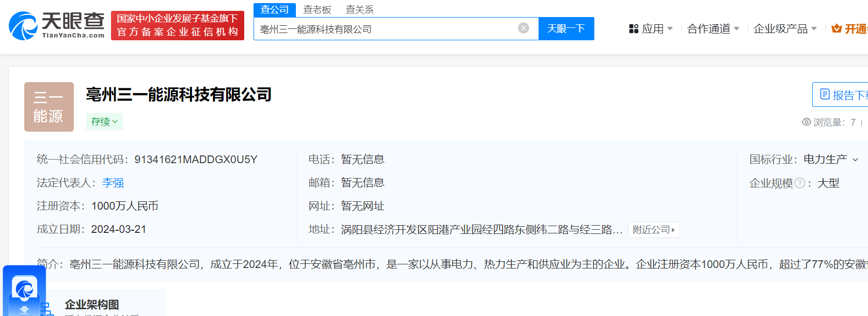
Task: Expand the 存续 status dropdown
Action: pos(104,122)
